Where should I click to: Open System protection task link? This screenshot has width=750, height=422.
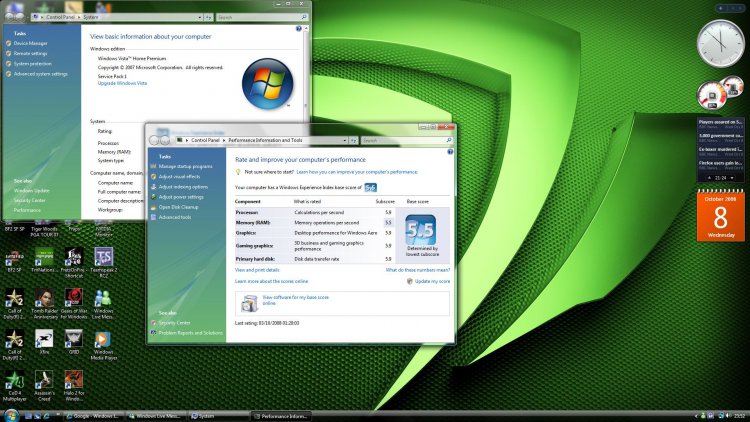[x=33, y=64]
